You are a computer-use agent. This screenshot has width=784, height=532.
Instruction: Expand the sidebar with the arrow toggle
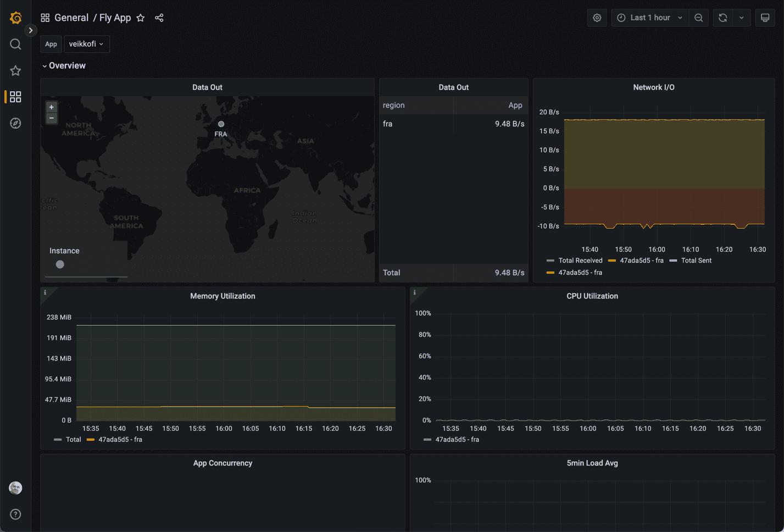click(31, 31)
